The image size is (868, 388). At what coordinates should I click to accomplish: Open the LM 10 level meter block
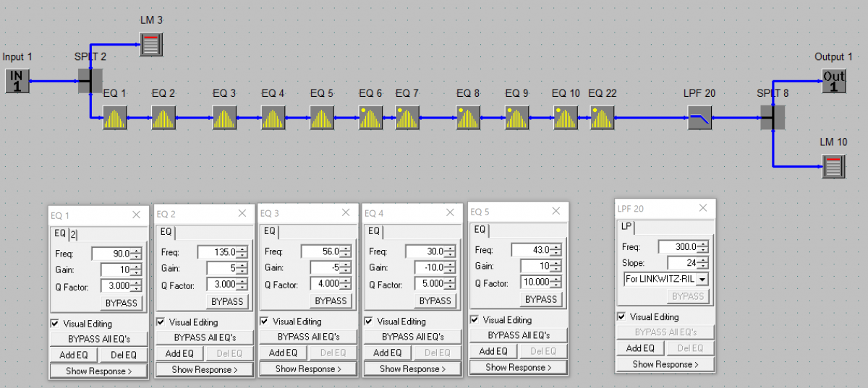[834, 167]
